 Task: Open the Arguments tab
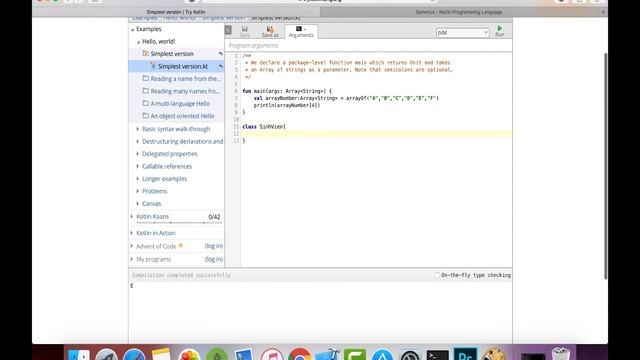pyautogui.click(x=301, y=31)
